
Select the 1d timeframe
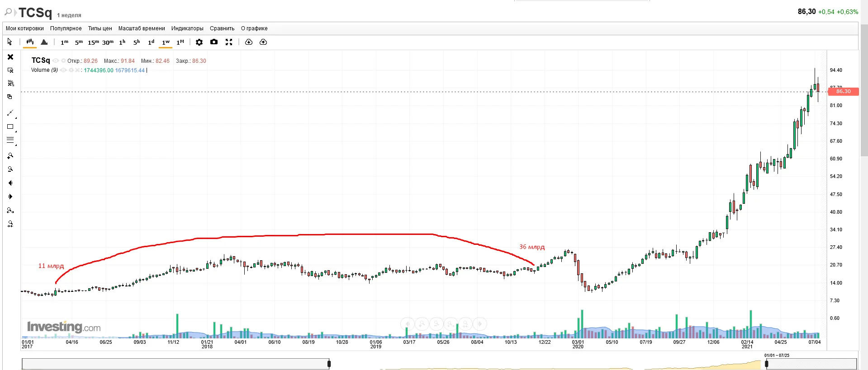coord(151,42)
